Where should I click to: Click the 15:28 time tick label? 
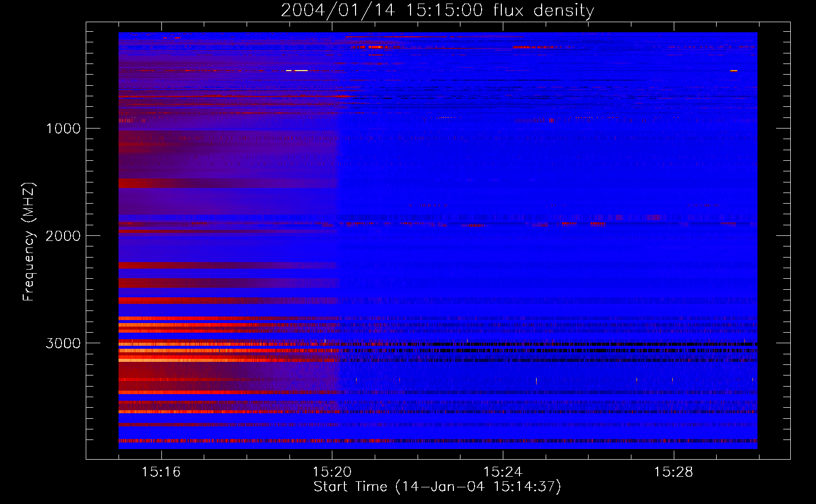(x=674, y=472)
